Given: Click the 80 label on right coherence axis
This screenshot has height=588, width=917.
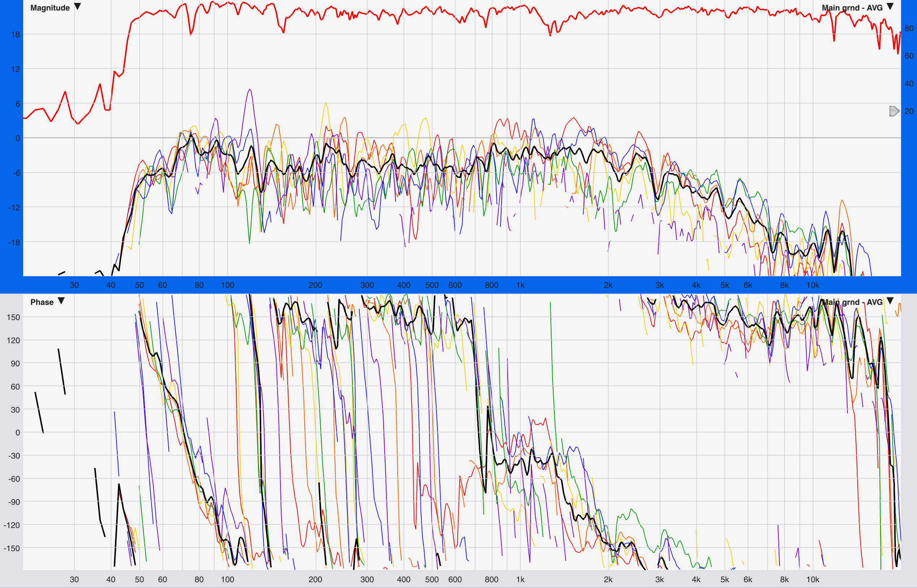Looking at the screenshot, I should (x=909, y=28).
